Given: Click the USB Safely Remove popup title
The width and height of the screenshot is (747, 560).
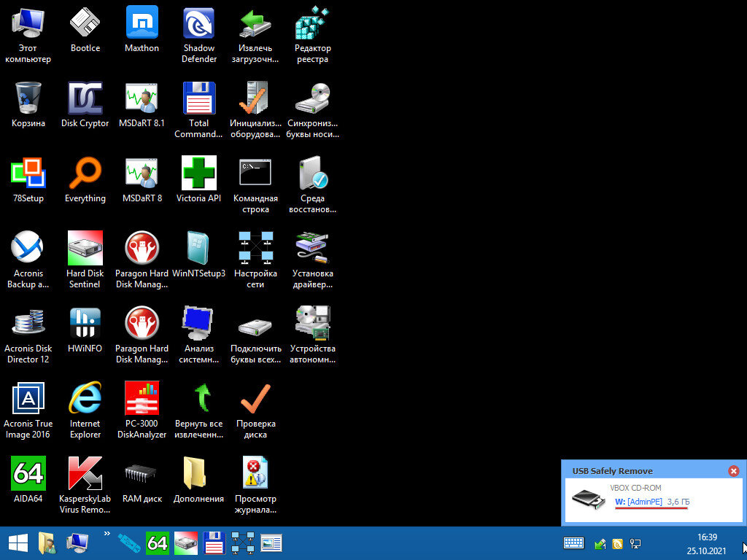Looking at the screenshot, I should pos(613,471).
